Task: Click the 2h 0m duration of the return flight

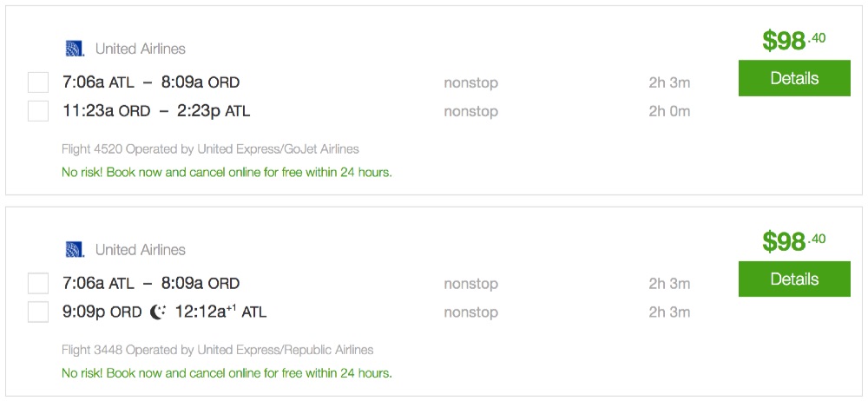Action: [668, 111]
